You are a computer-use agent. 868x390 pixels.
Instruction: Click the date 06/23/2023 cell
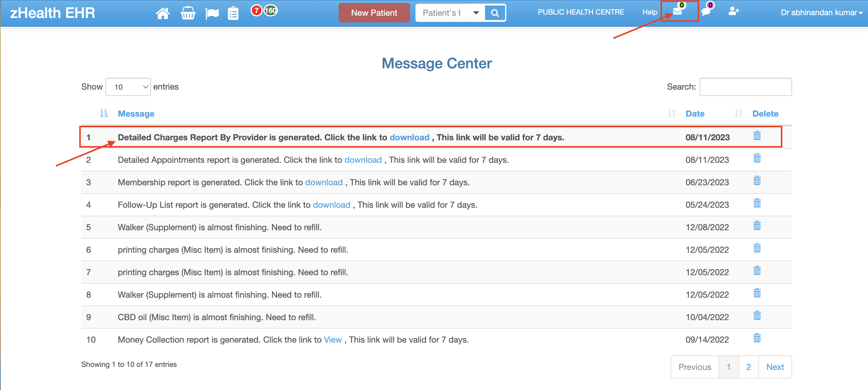click(707, 182)
